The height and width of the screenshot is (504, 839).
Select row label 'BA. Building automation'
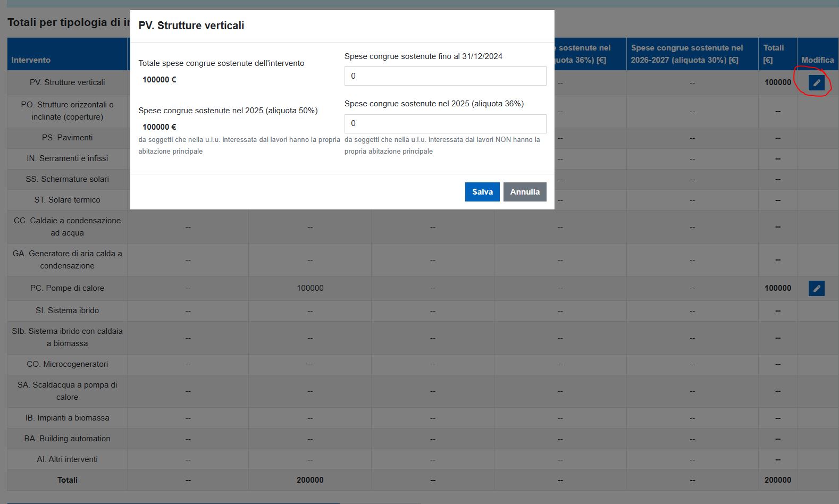68,439
